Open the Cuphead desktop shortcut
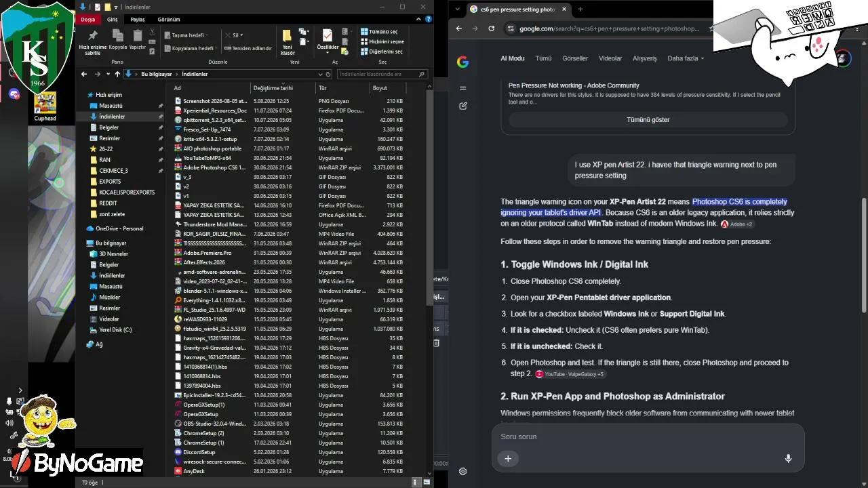Image resolution: width=868 pixels, height=488 pixels. coord(45,106)
